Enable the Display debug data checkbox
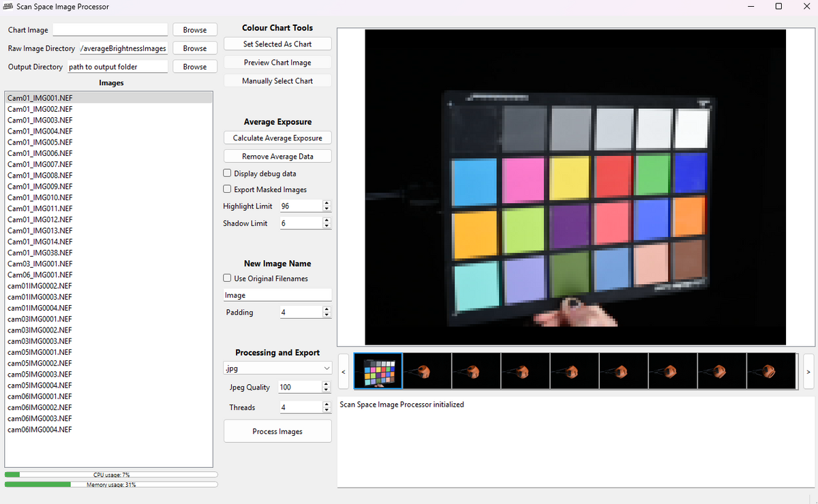Viewport: 818px width, 504px height. [x=228, y=174]
